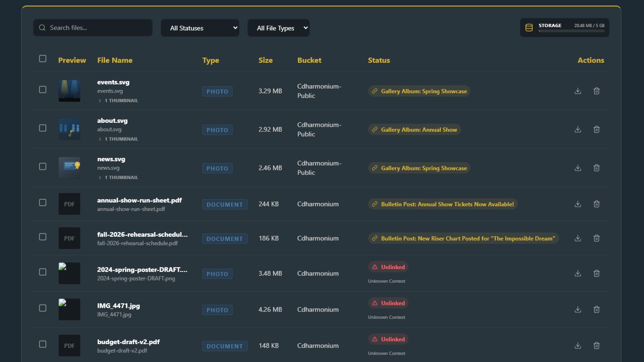Viewport: 644px width, 362px height.
Task: Select the IMG_4471.jpg row checkbox
Action: point(43,308)
